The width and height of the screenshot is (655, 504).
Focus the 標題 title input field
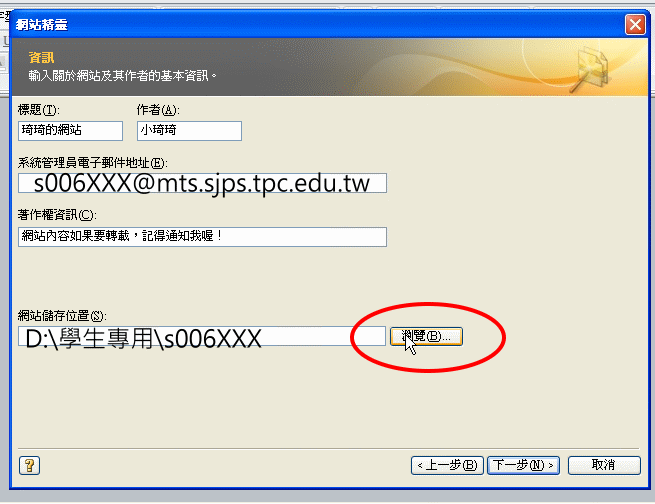point(70,131)
